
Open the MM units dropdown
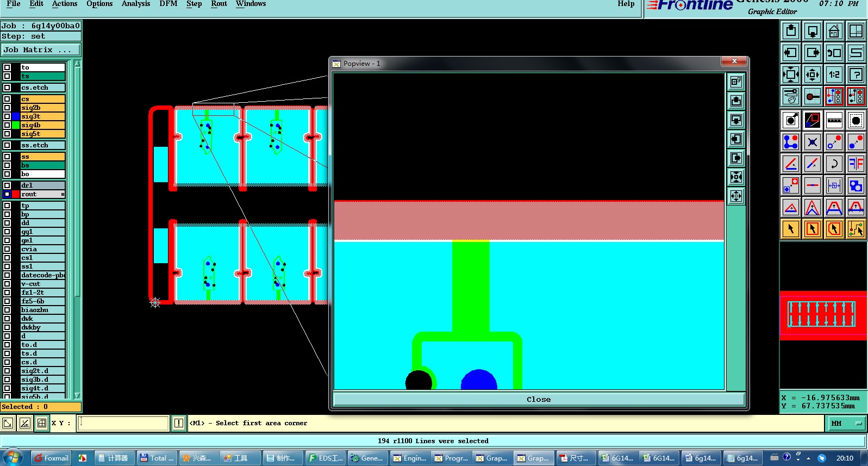point(847,423)
